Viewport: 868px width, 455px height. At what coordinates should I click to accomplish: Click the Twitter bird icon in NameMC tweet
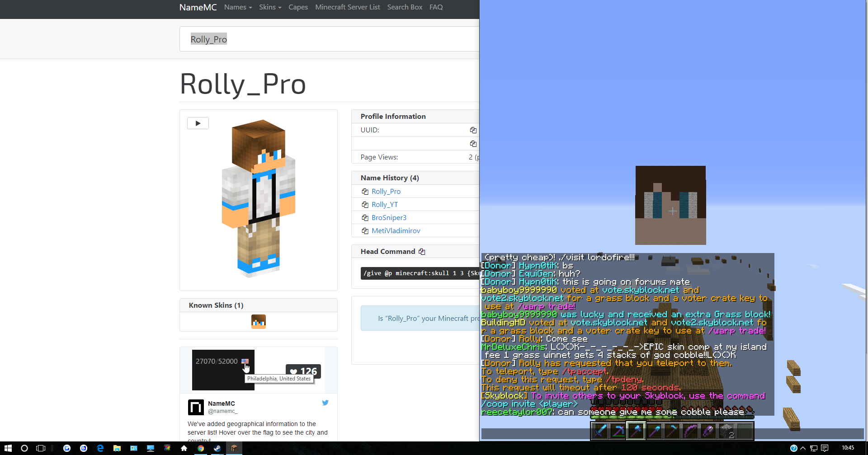325,403
